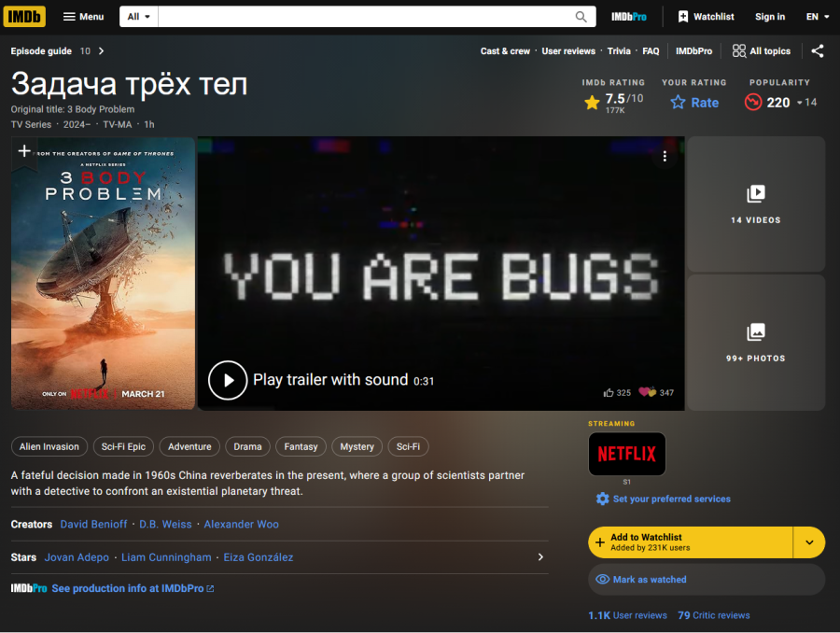
Task: Go to the Cast & crew section
Action: pyautogui.click(x=505, y=51)
